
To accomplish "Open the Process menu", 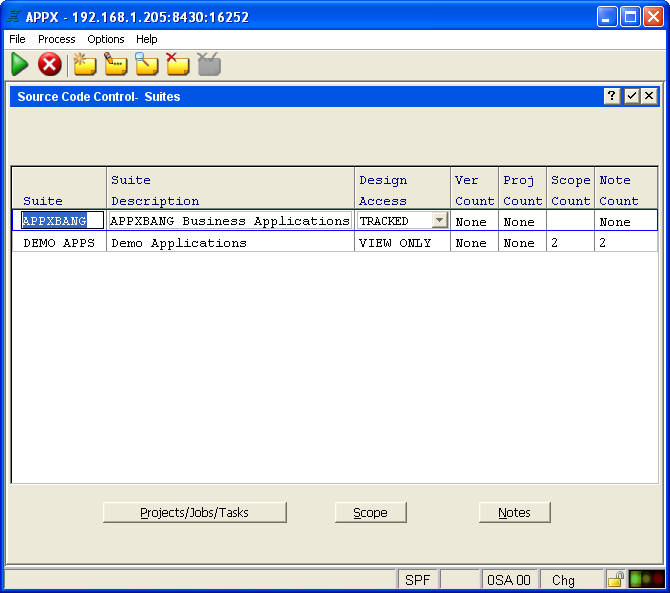I will tap(57, 39).
